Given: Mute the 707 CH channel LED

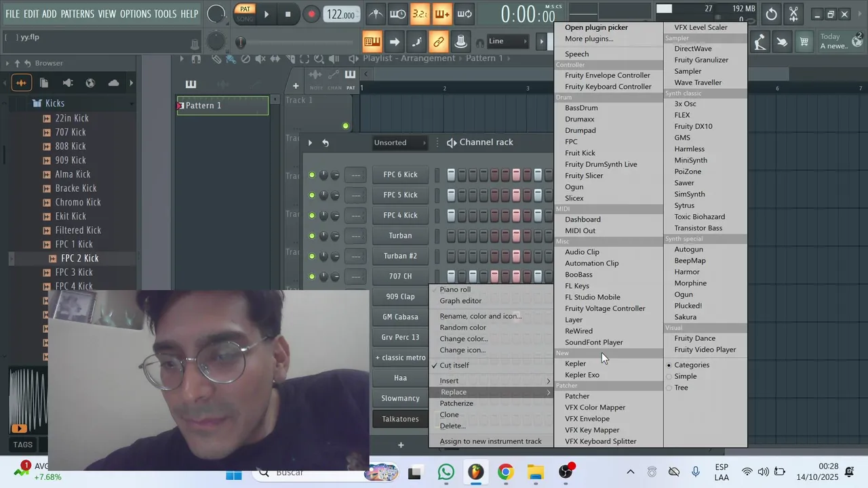Looking at the screenshot, I should pyautogui.click(x=312, y=277).
